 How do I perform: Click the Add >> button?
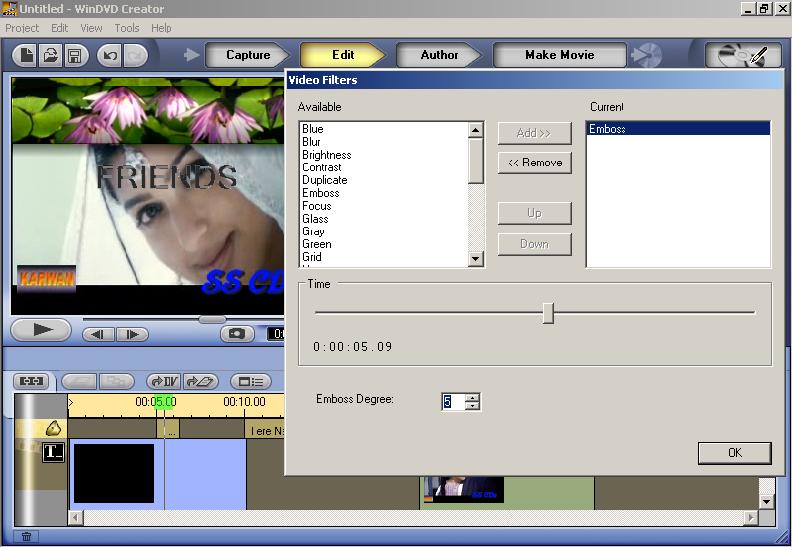click(534, 133)
